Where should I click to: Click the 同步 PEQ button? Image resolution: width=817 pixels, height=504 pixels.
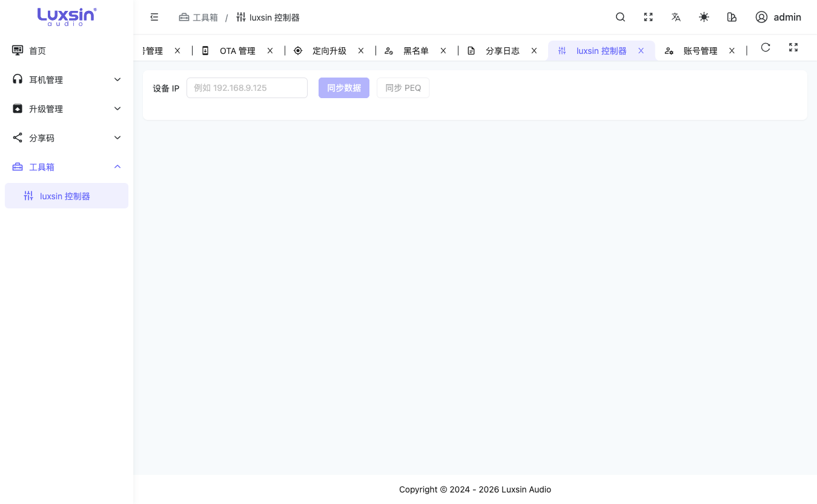pos(403,88)
